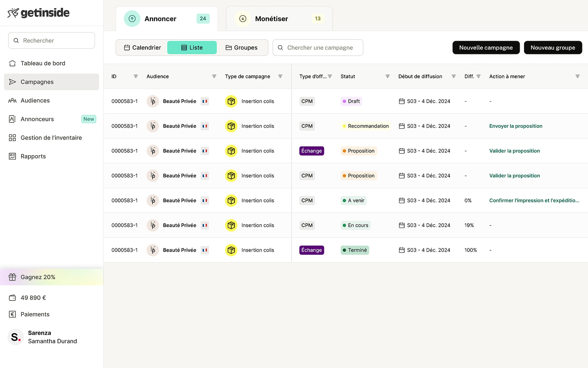Screen dimensions: 588x368
Task: Select the Liste view
Action: point(192,48)
